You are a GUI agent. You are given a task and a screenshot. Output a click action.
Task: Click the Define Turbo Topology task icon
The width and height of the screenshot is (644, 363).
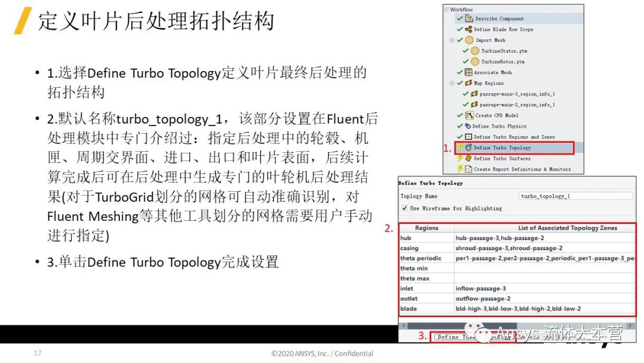click(x=468, y=147)
